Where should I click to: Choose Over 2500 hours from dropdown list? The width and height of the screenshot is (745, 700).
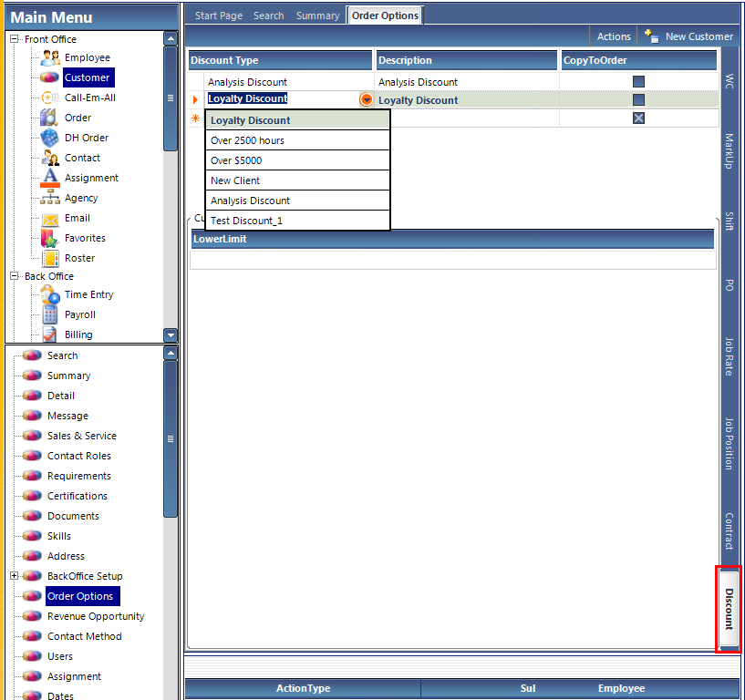tap(297, 140)
